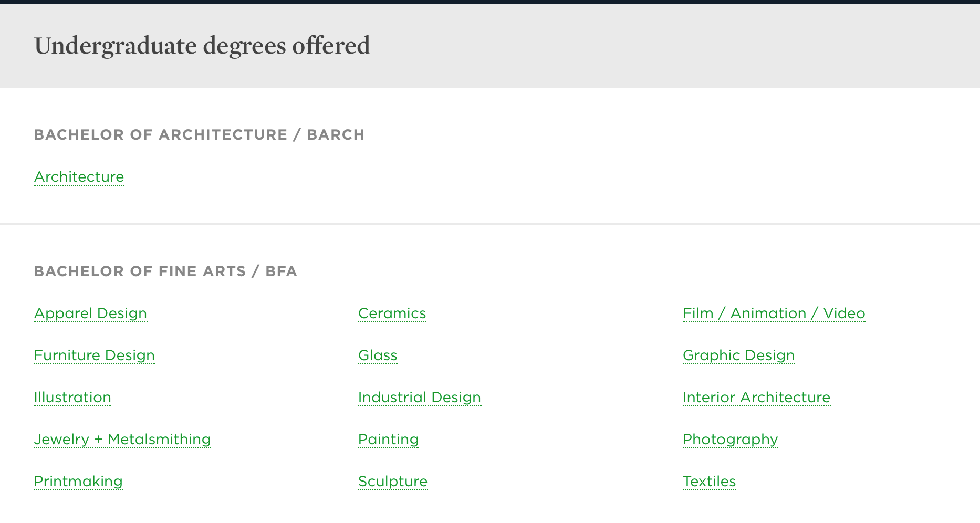Visit the Photography program link
Viewport: 980px width, 523px height.
tap(730, 440)
